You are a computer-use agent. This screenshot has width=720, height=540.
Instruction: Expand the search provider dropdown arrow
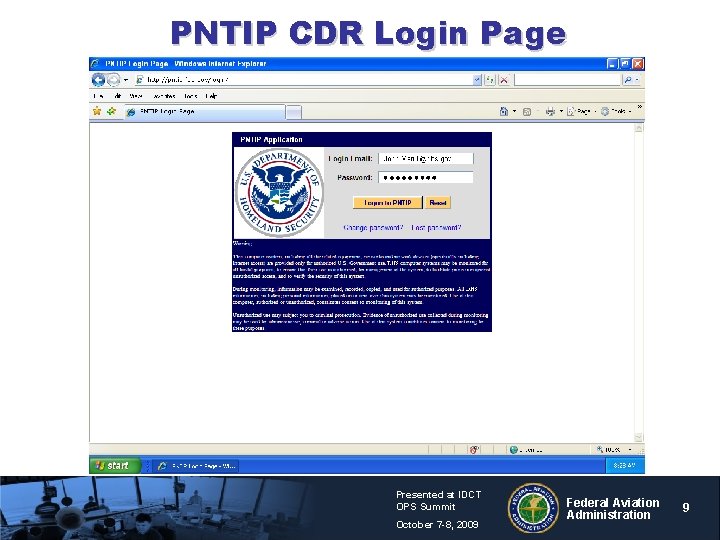pyautogui.click(x=637, y=80)
